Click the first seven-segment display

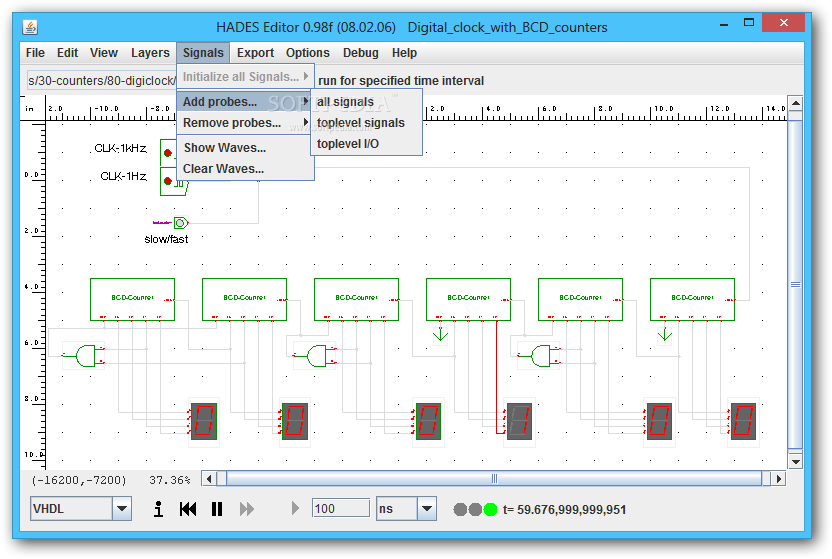click(x=204, y=421)
